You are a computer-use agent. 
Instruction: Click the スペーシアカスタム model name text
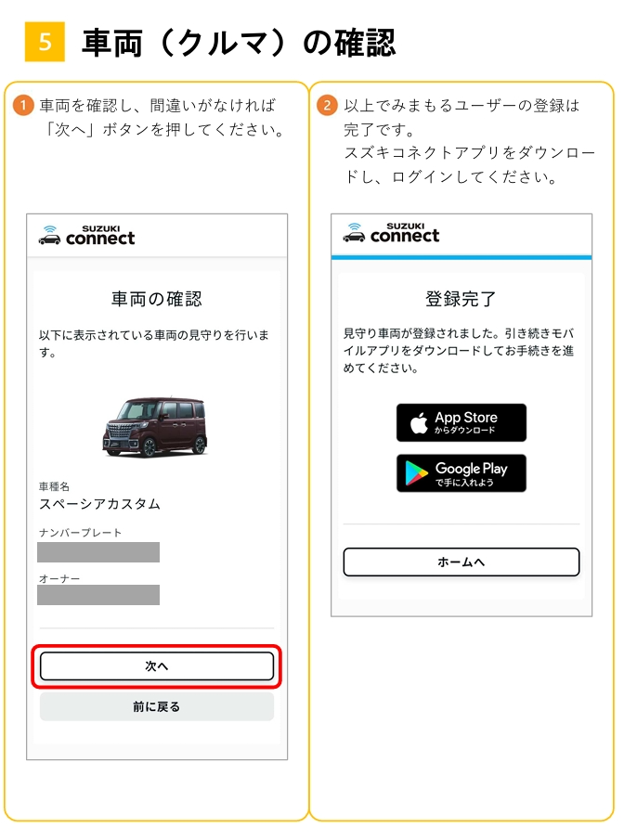[99, 504]
